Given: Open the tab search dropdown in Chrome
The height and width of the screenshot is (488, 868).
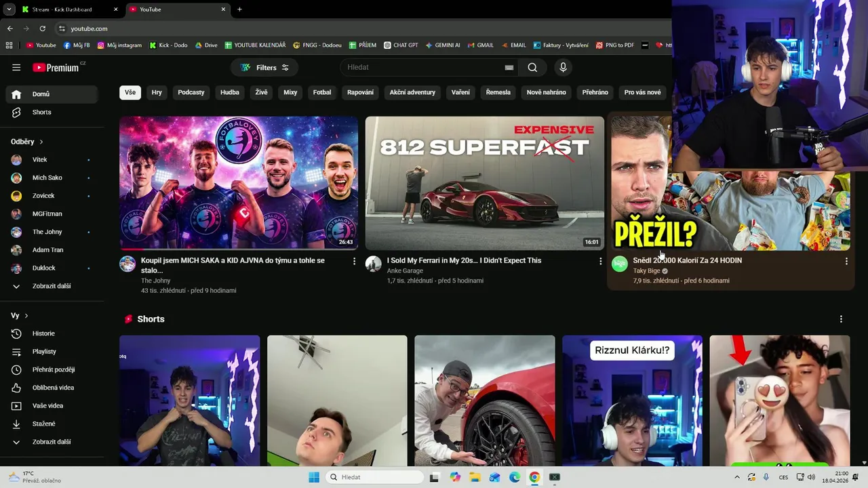Looking at the screenshot, I should point(9,9).
